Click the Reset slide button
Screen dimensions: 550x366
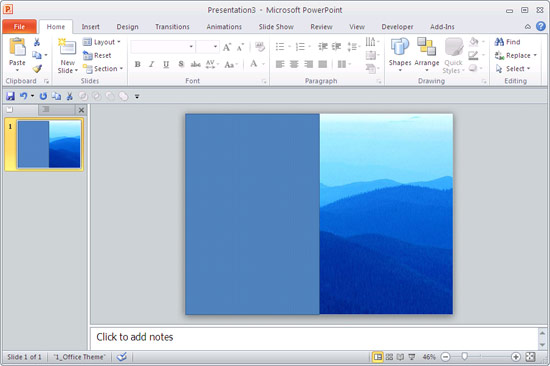[x=97, y=55]
